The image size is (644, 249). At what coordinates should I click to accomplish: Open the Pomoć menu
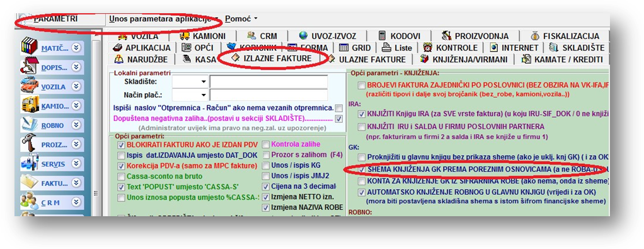[241, 19]
